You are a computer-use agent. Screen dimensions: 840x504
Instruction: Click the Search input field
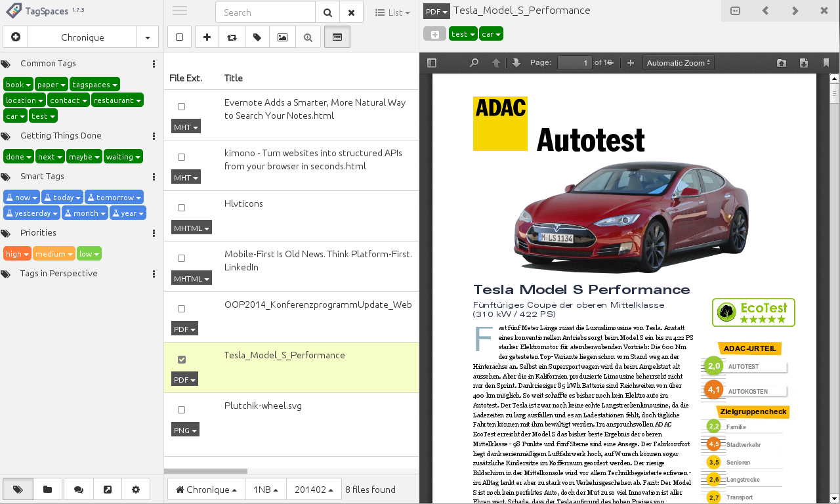click(x=266, y=12)
